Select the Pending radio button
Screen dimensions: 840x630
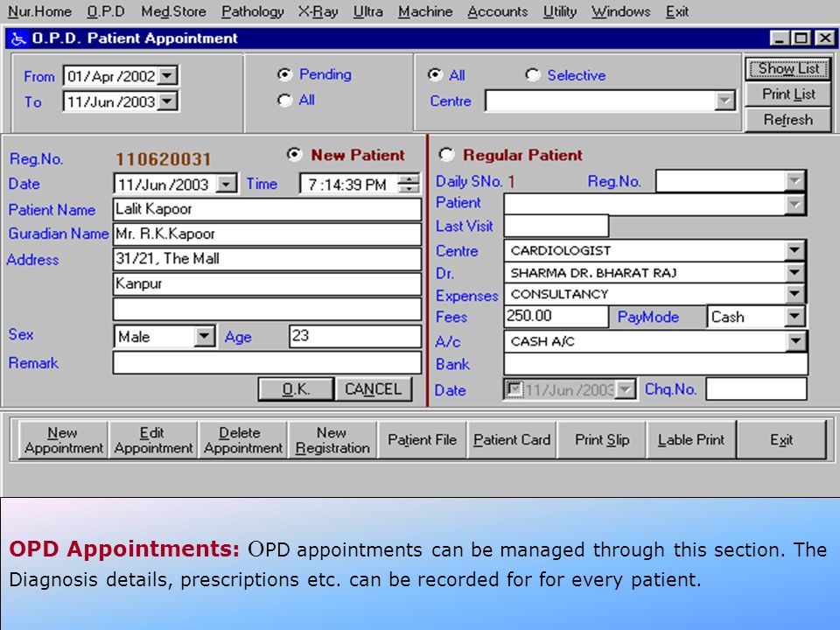(x=284, y=74)
